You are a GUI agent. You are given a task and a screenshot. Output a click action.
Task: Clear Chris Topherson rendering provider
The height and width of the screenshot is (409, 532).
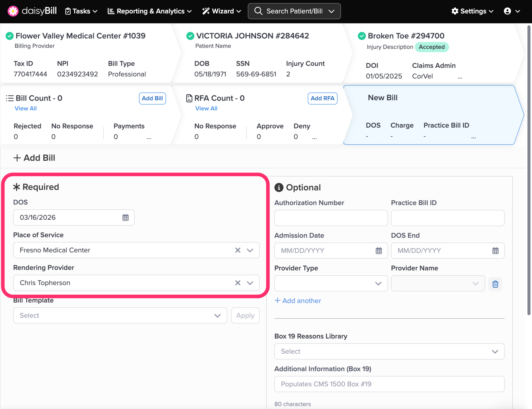click(x=237, y=283)
